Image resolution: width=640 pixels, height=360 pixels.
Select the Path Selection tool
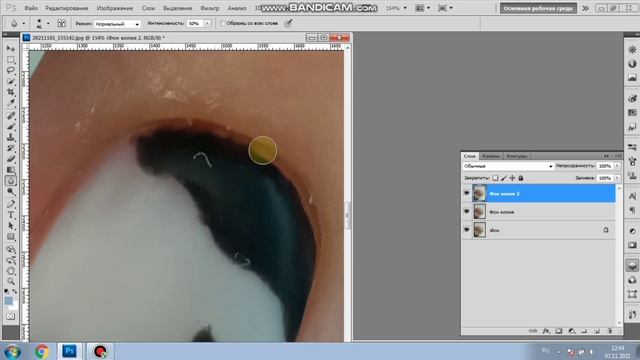pos(11,226)
